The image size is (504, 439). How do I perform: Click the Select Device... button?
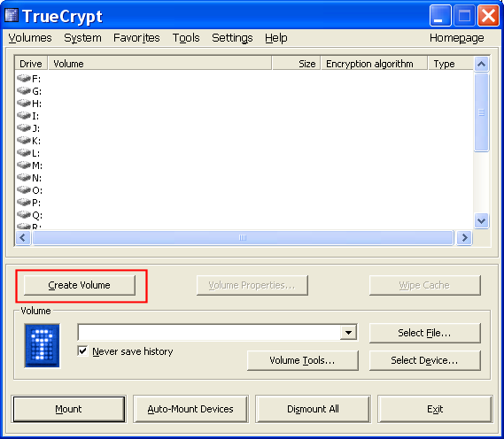pos(425,360)
